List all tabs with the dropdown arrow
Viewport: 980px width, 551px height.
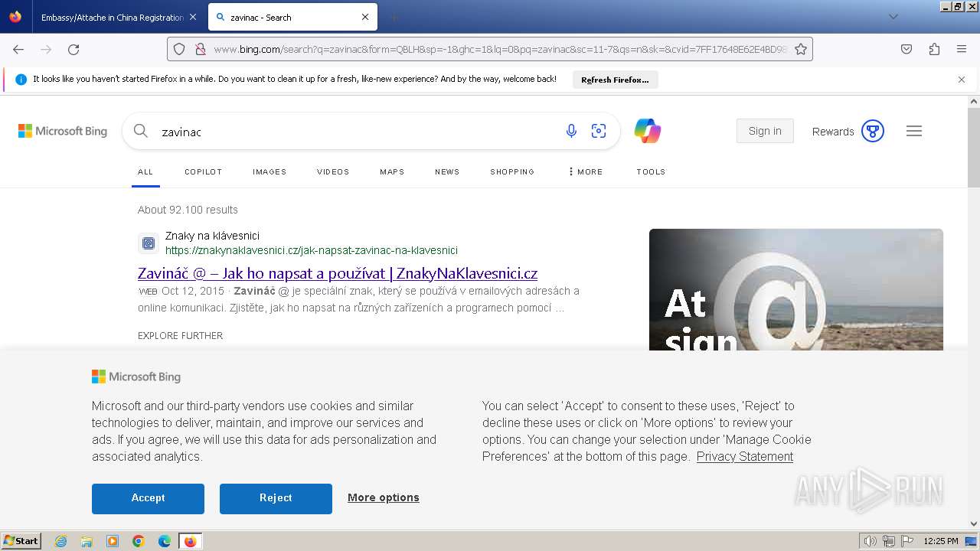tap(893, 17)
